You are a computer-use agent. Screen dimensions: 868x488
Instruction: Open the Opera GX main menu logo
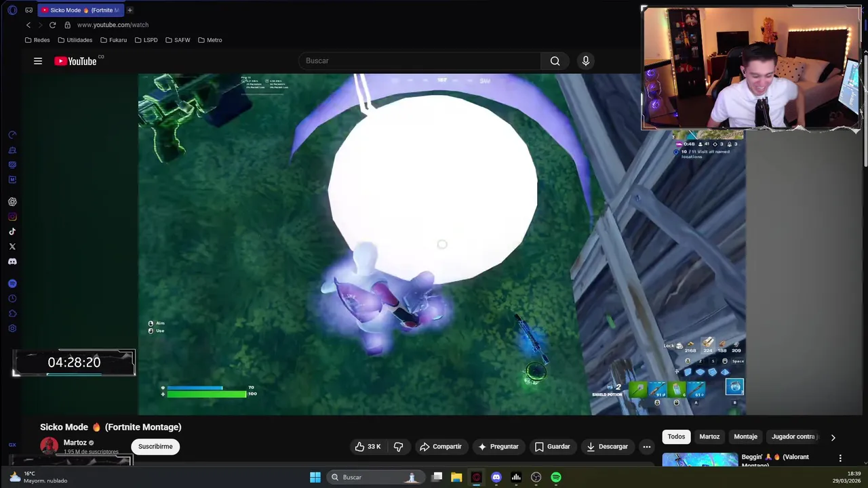(x=12, y=10)
